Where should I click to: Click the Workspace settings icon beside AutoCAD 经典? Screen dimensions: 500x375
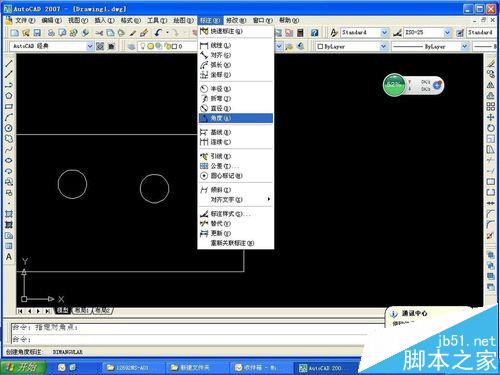100,46
